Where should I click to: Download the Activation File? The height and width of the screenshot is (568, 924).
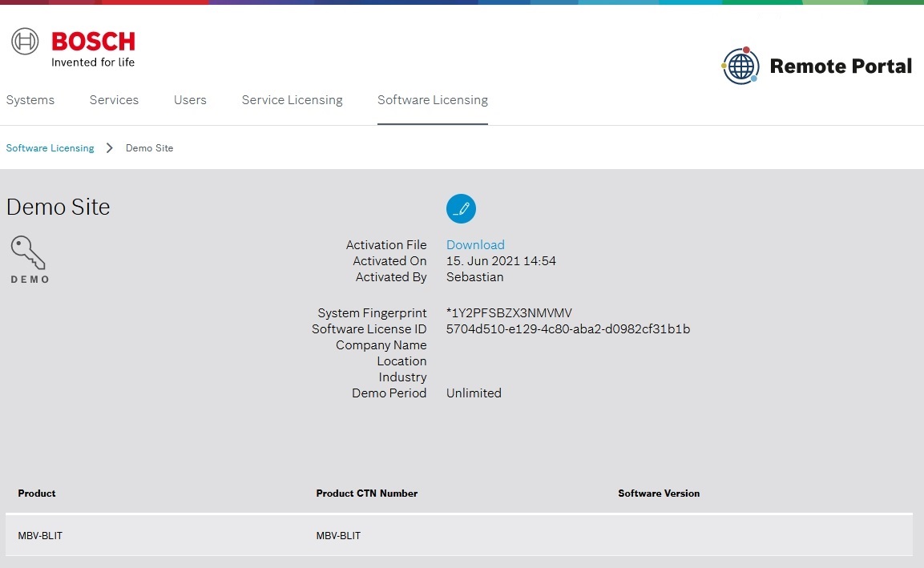(475, 244)
